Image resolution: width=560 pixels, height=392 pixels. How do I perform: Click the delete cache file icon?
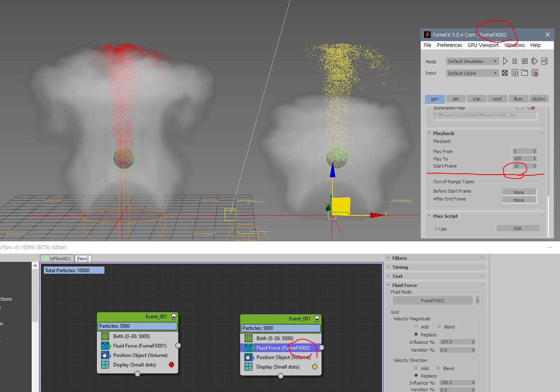coord(534,73)
